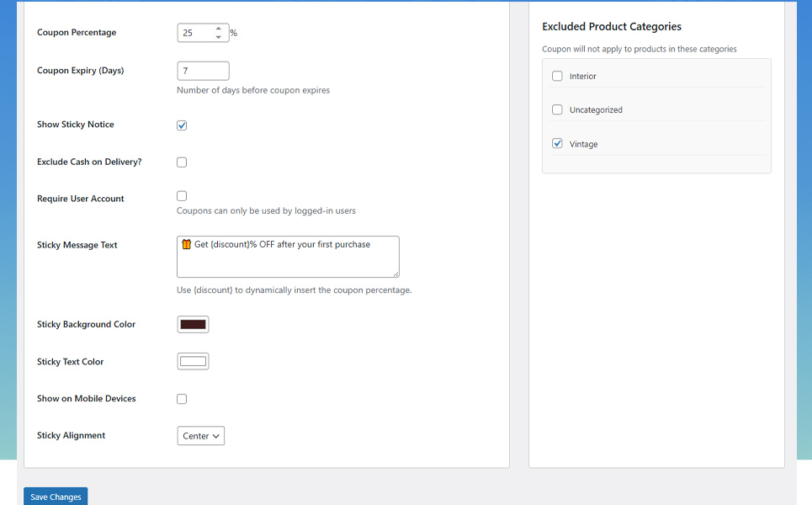Tick the Require User Account checkbox

[182, 196]
